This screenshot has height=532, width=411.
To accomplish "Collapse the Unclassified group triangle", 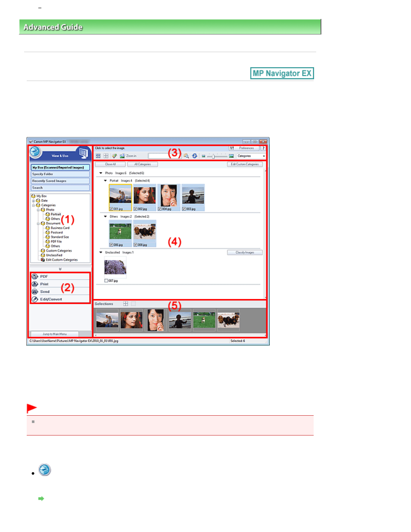I will click(101, 252).
